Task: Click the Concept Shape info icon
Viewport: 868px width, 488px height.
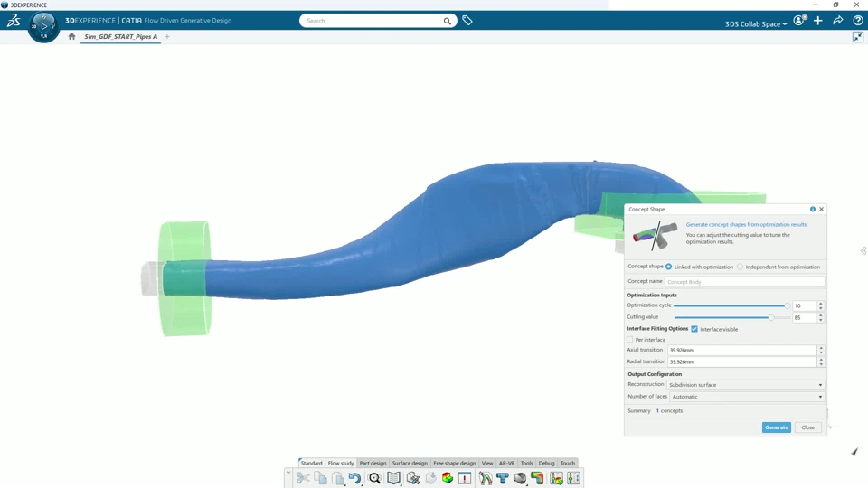Action: coord(813,209)
